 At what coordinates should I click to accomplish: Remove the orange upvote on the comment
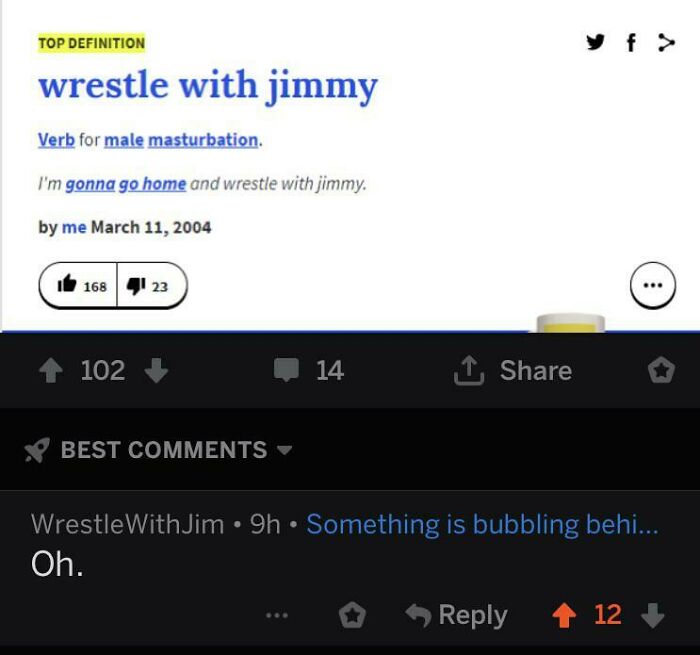tap(564, 615)
